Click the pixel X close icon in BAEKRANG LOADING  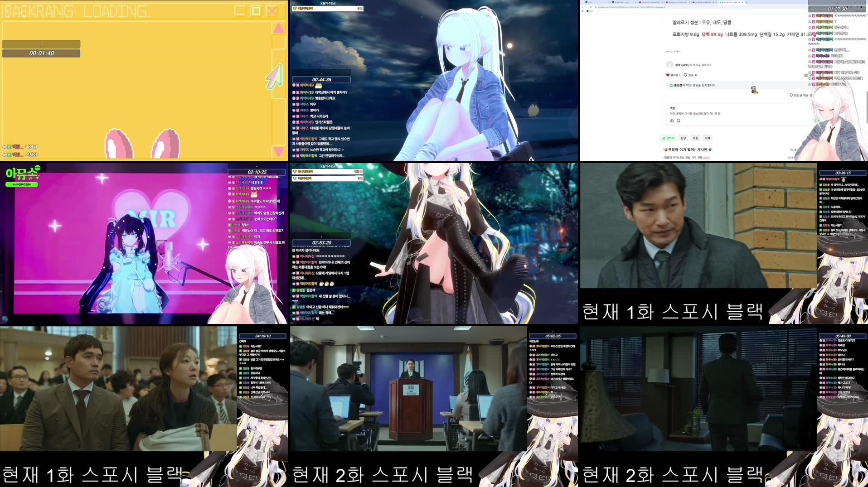point(272,11)
